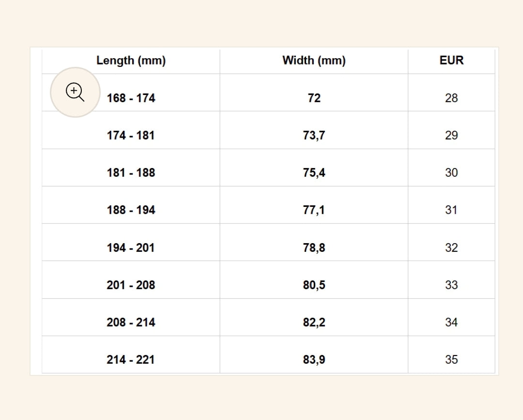Pick EUR size 30
Screen dimensions: 523x420
coord(451,173)
